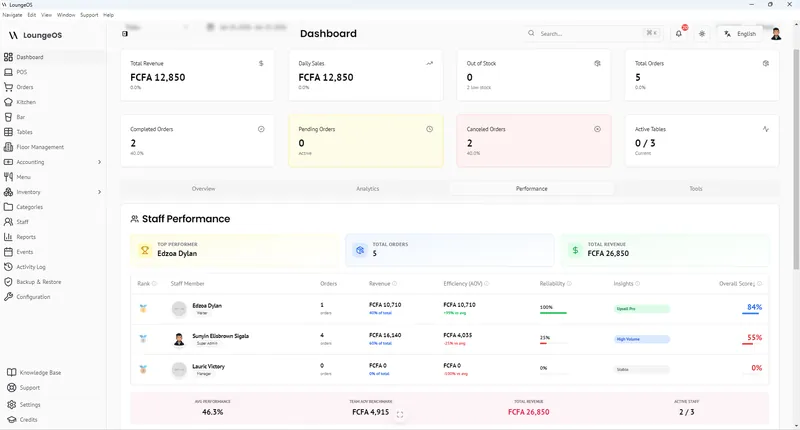Collapse sidebar using panel toggle icon
This screenshot has height=430, width=800.
[125, 34]
